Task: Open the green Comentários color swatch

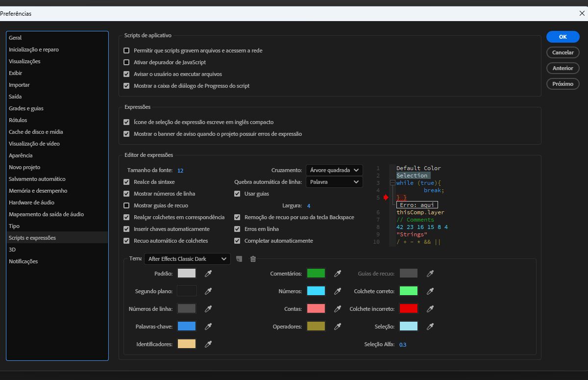Action: (316, 274)
